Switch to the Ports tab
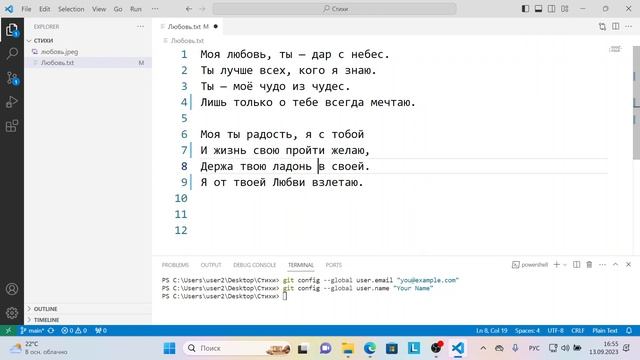This screenshot has height=360, width=640. tap(333, 265)
